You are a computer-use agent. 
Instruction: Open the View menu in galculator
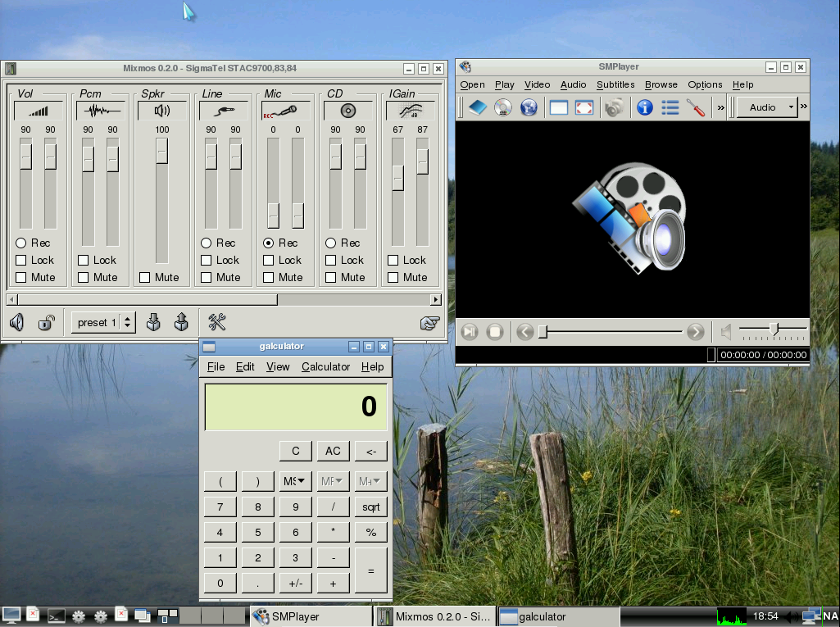pyautogui.click(x=278, y=366)
